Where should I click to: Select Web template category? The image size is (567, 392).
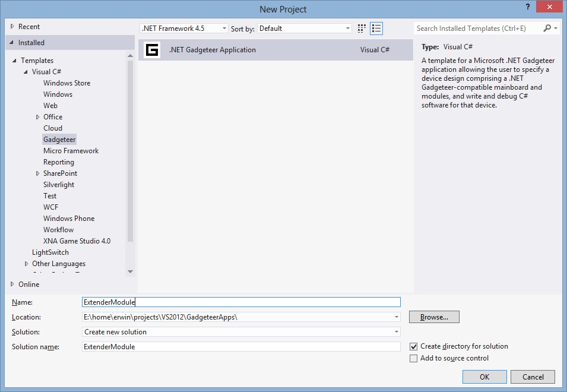pyautogui.click(x=50, y=105)
